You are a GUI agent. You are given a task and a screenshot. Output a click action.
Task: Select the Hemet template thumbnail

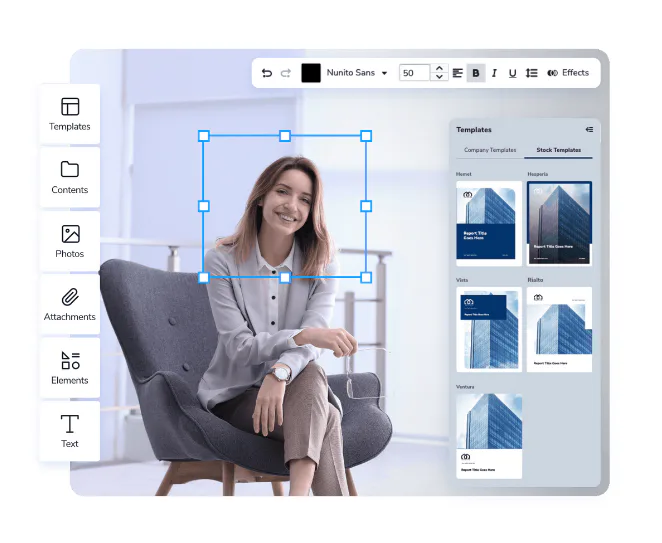point(489,223)
